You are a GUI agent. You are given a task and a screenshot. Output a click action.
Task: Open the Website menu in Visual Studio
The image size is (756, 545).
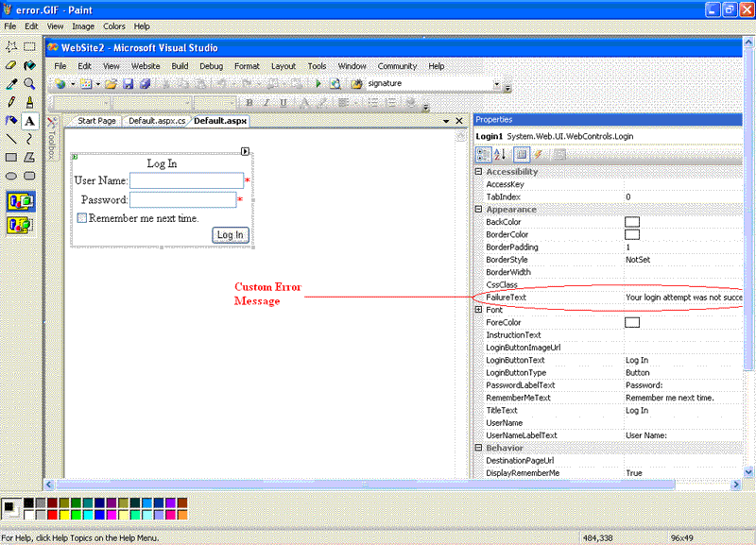[x=146, y=66]
